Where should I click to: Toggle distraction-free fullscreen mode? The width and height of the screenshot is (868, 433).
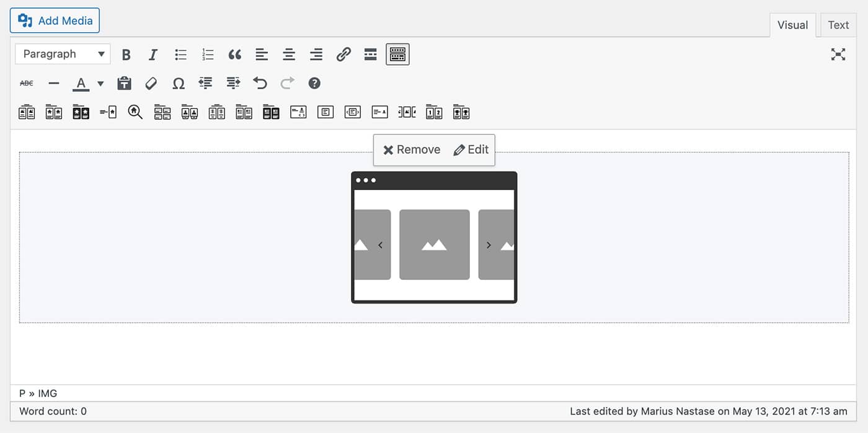[838, 55]
